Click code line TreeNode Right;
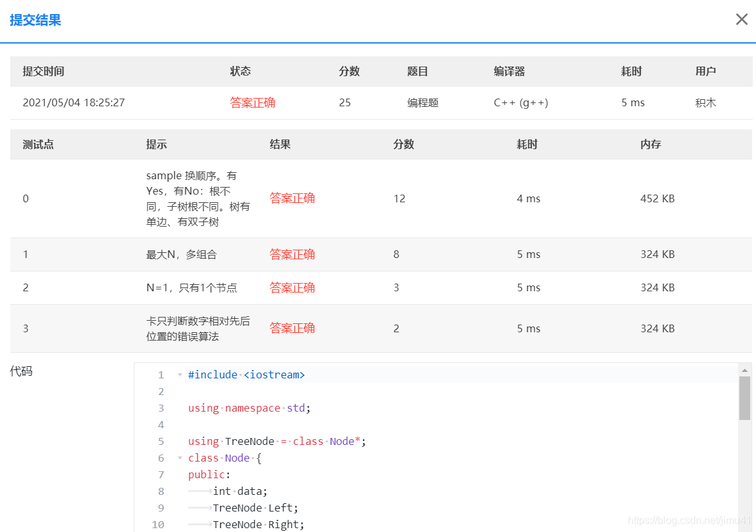This screenshot has width=756, height=532. (x=259, y=524)
